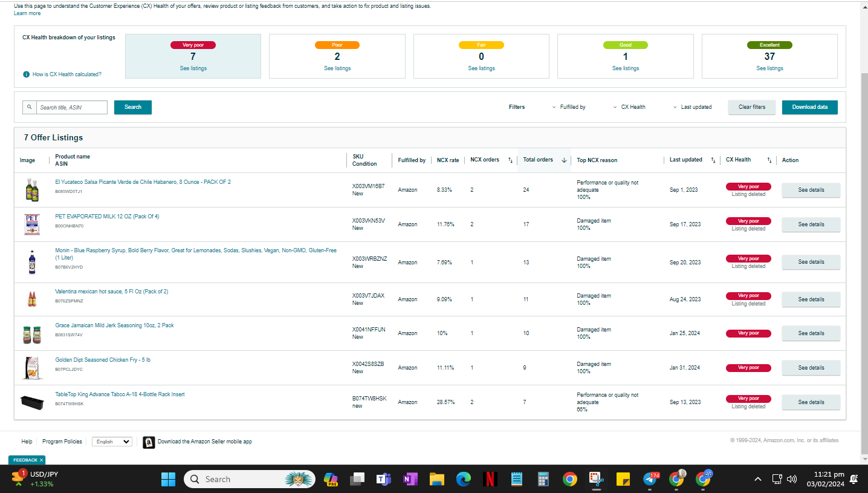Screen dimensions: 868x493
Task: Open Telegram from the taskbar
Action: click(x=650, y=479)
